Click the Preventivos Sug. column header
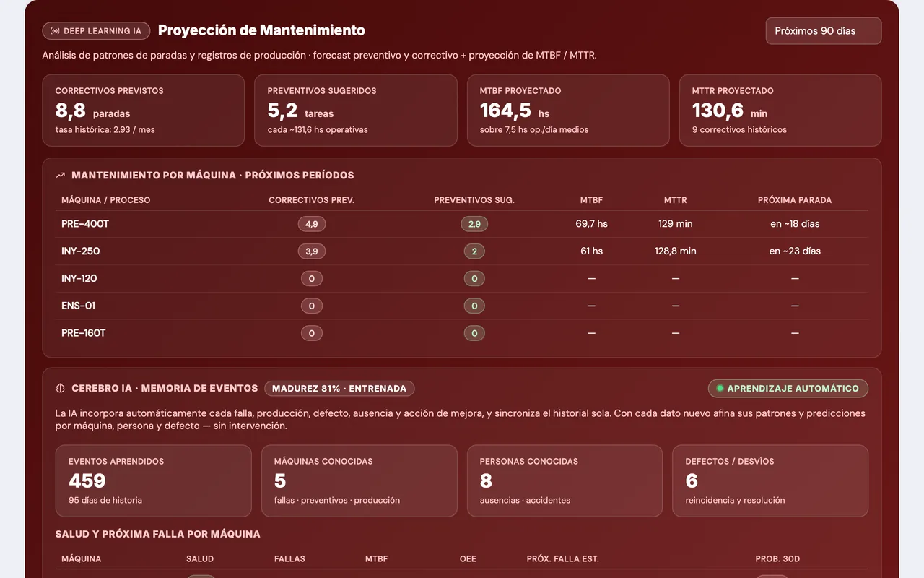 click(474, 200)
